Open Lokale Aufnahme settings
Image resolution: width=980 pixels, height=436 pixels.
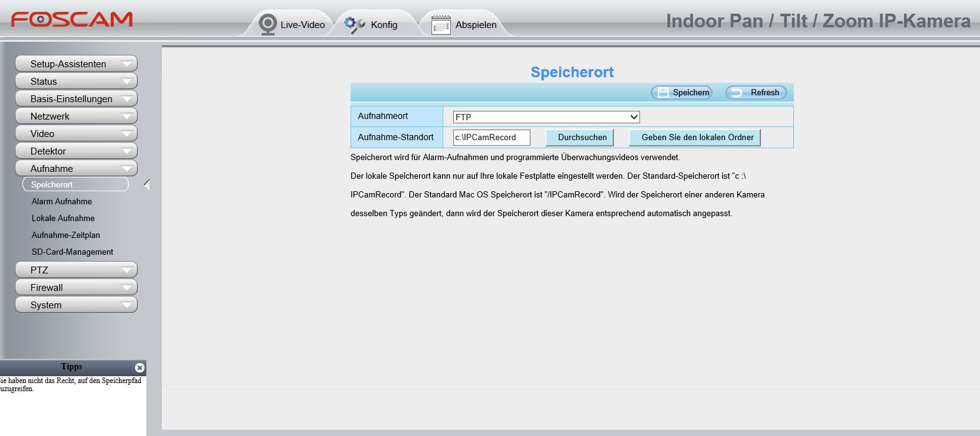63,218
